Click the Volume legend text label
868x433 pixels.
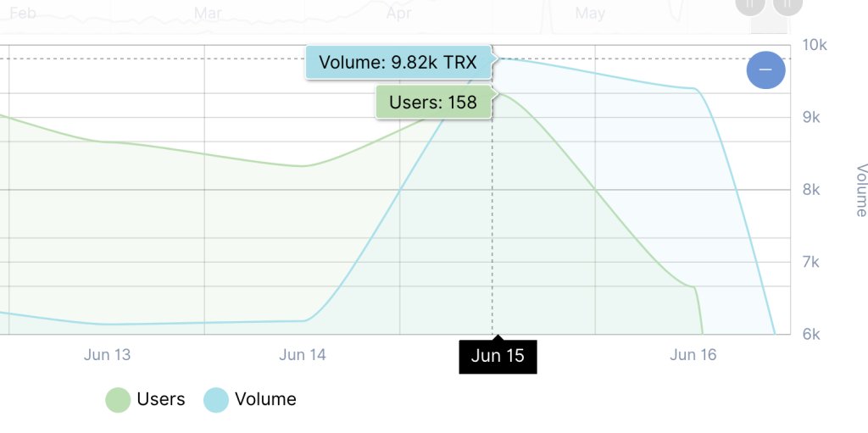point(265,399)
